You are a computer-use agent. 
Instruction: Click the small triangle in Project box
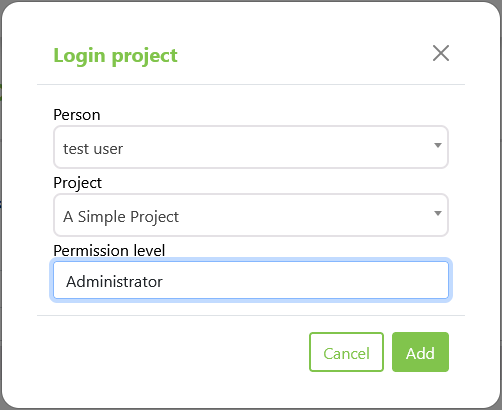coord(438,213)
